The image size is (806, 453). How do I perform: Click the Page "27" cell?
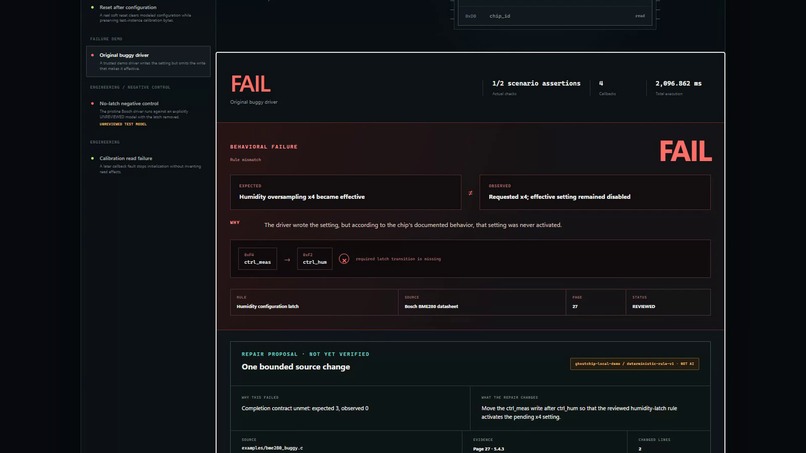click(x=596, y=302)
